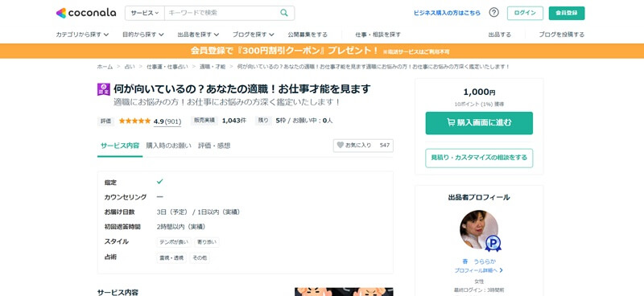This screenshot has width=644, height=296.
Task: Open the help question mark icon
Action: (x=493, y=13)
